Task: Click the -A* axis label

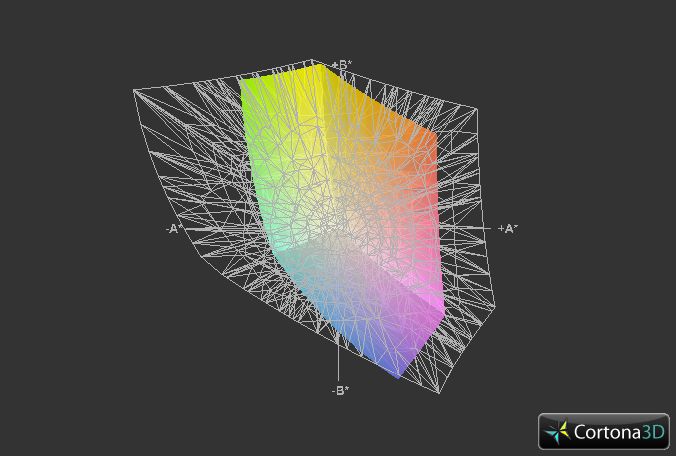Action: point(174,229)
